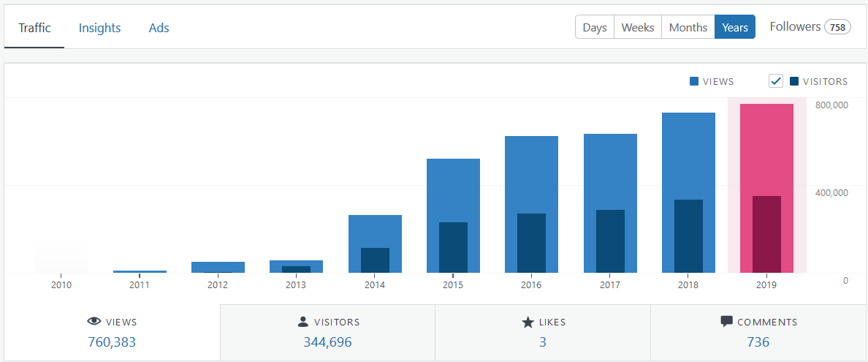The image size is (868, 362).
Task: Select the Years period button
Action: tap(735, 27)
